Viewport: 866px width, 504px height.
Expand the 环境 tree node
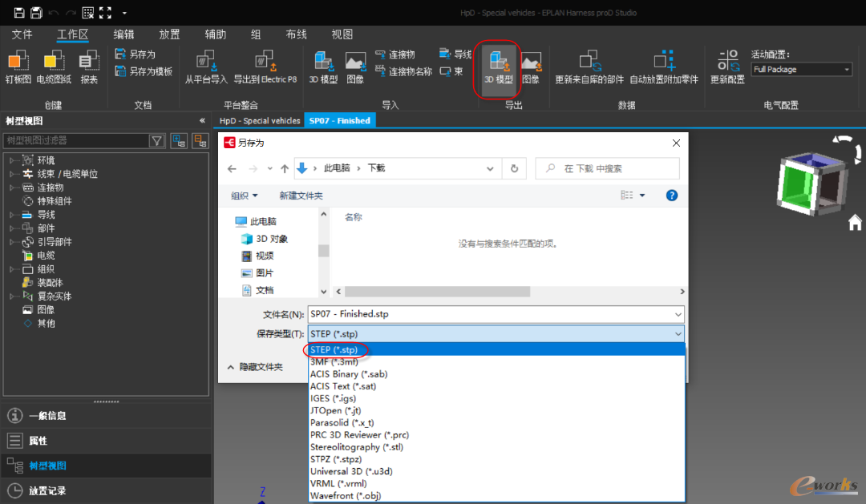pos(11,160)
